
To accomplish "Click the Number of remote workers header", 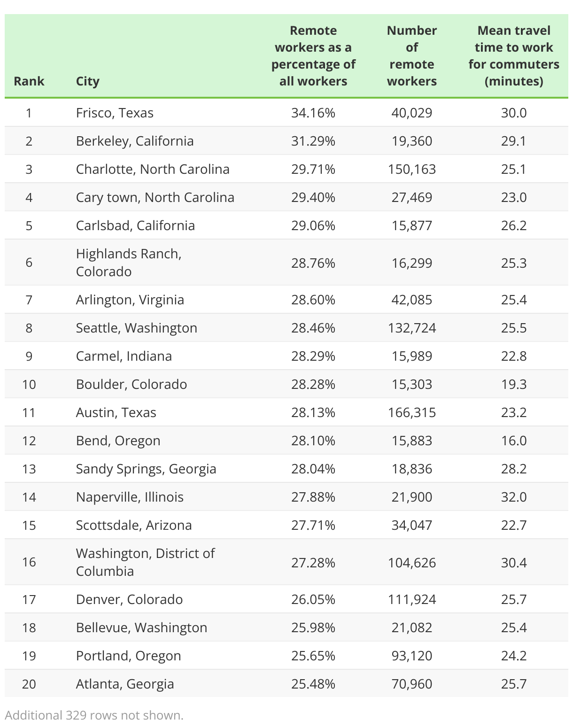I will 412,56.
